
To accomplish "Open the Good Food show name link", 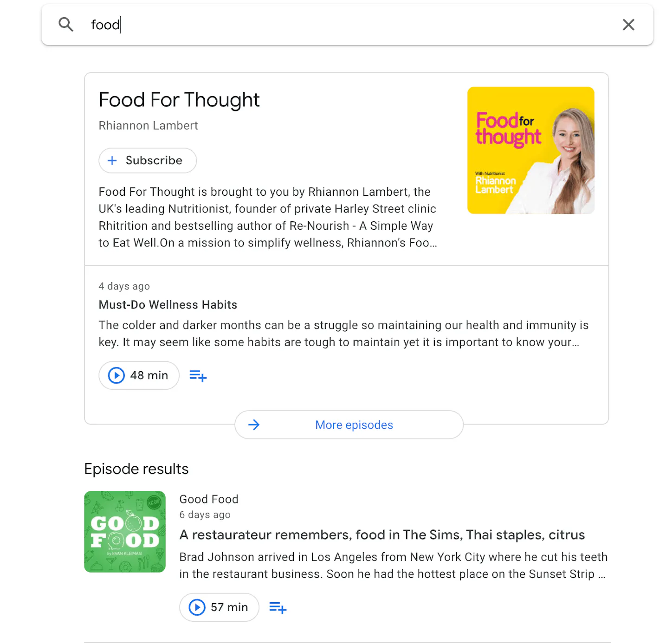I will (x=209, y=499).
